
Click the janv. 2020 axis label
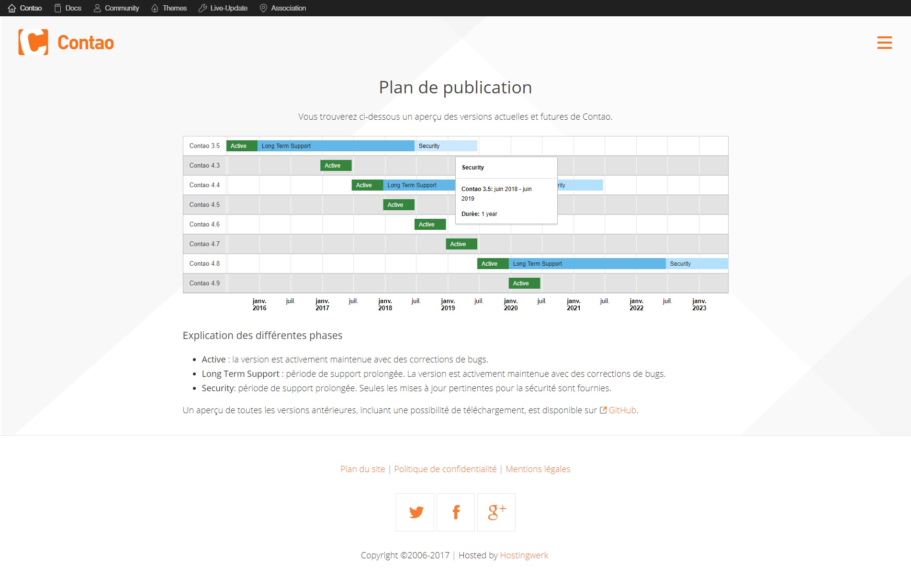coord(511,305)
